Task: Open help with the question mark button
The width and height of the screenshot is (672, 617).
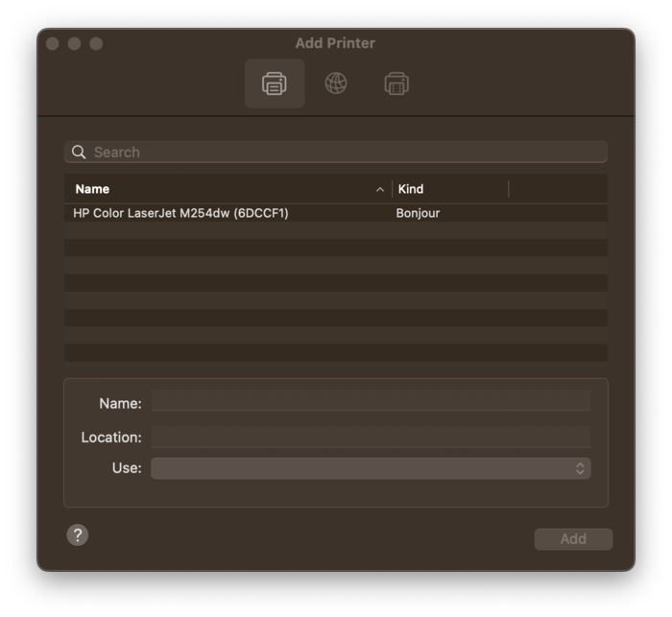Action: click(78, 535)
